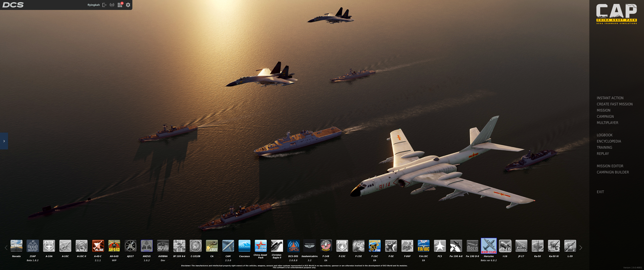Viewport: 644px width, 270px height.
Task: Click the CAP China Asset Pack logo
Action: pyautogui.click(x=616, y=14)
